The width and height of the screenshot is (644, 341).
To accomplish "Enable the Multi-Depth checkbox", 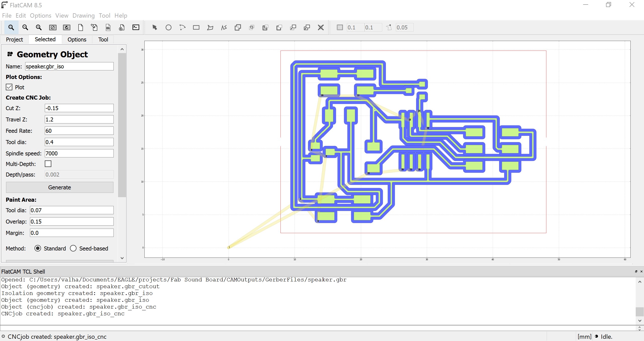I will [x=48, y=164].
